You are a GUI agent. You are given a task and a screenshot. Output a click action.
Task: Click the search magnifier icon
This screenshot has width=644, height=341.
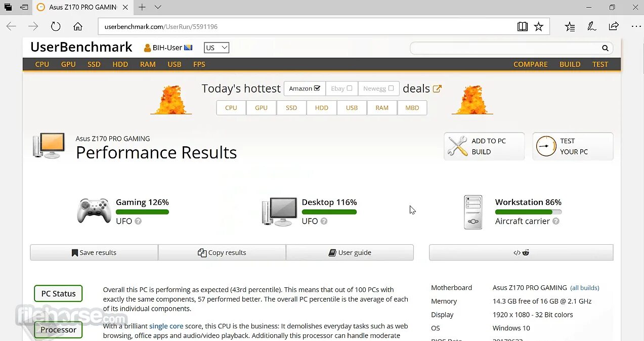(605, 48)
